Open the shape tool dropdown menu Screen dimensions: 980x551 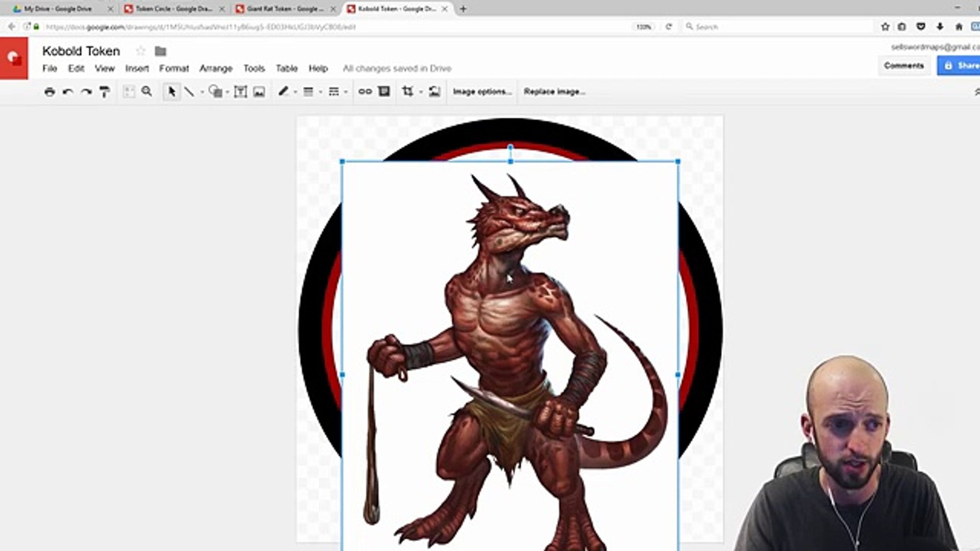(228, 92)
